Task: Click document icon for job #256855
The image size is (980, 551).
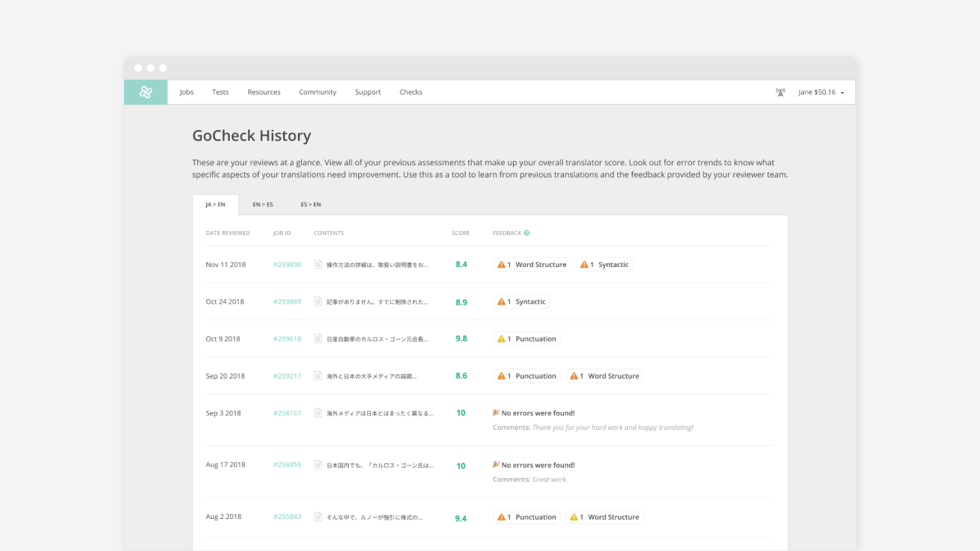Action: click(x=318, y=465)
